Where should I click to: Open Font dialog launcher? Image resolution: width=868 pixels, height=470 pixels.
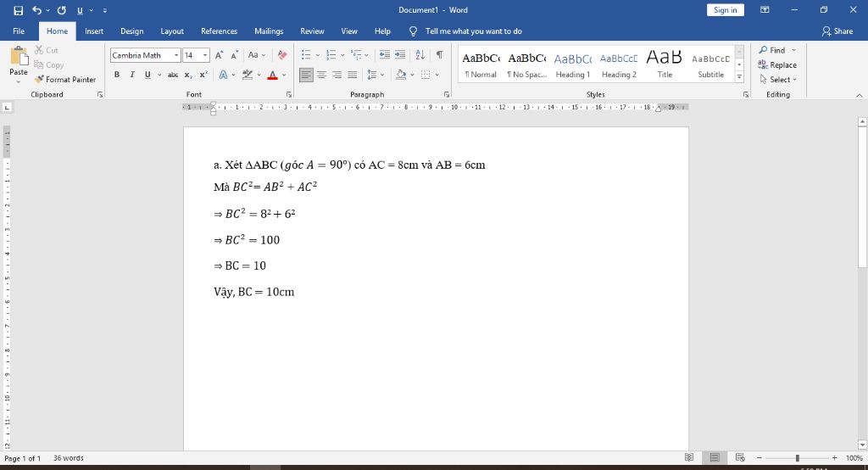click(x=289, y=95)
